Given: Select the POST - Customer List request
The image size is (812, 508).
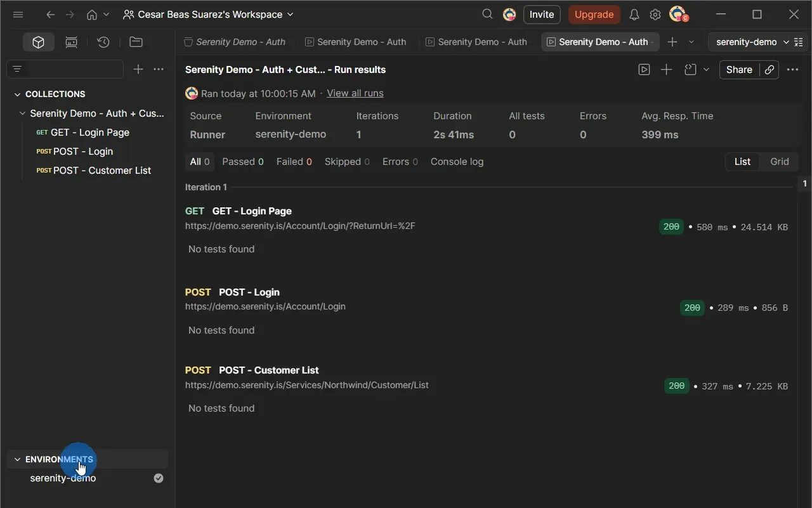Looking at the screenshot, I should pyautogui.click(x=100, y=170).
